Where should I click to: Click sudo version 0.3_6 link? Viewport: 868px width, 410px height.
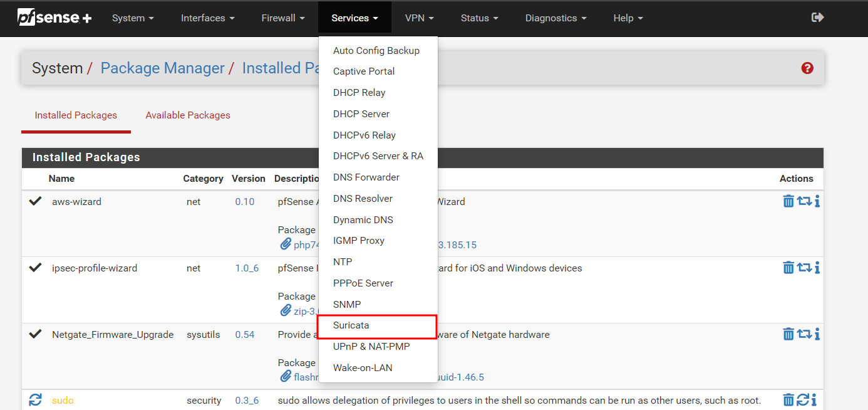[x=247, y=401]
